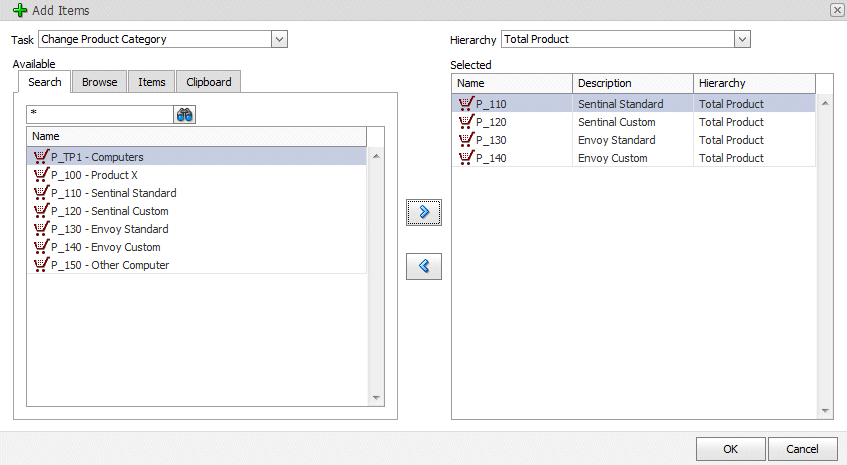Viewport: 847px width, 465px height.
Task: Click cart icon beside P_150 - Other Computer
Action: 41,265
